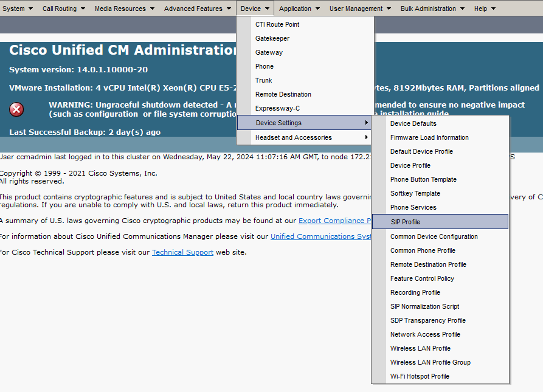Click the Last Successful Backup text

click(x=85, y=132)
